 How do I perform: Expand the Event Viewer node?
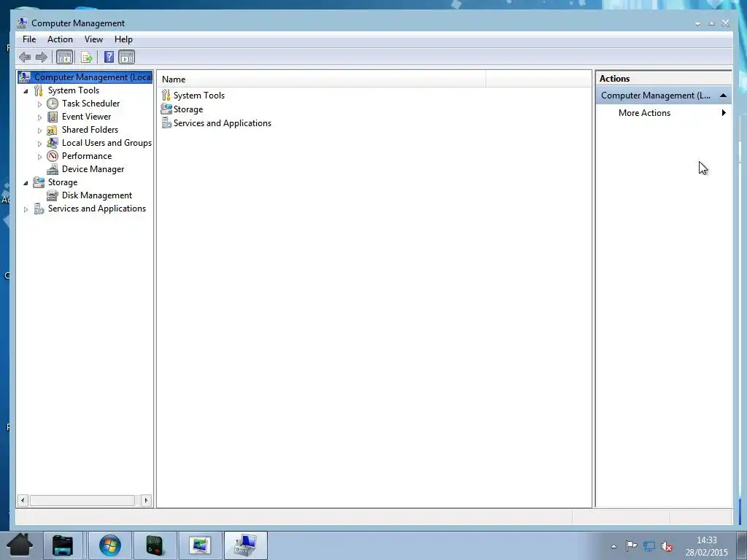pyautogui.click(x=39, y=117)
